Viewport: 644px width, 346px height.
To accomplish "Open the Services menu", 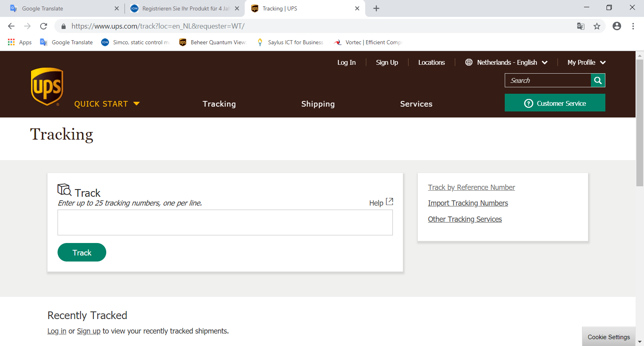I will coord(416,104).
